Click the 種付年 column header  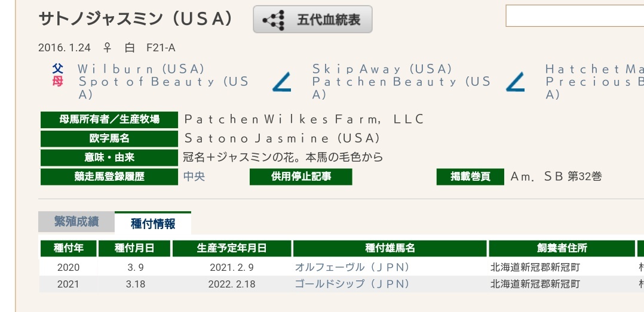[x=69, y=248]
